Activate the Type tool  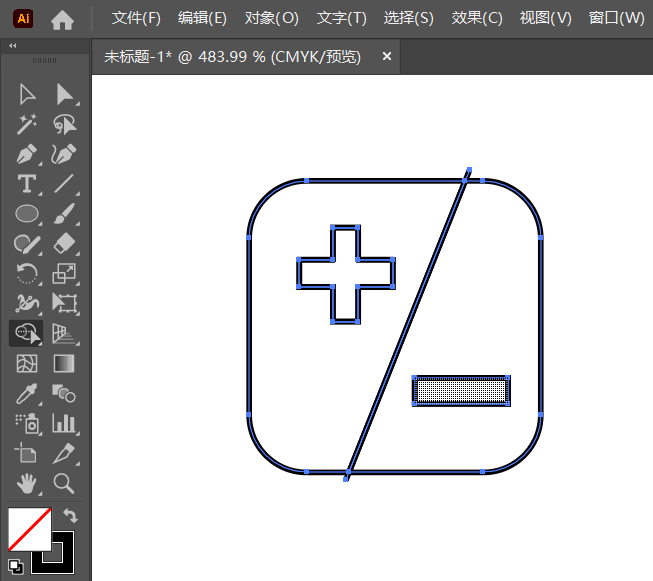coord(27,184)
